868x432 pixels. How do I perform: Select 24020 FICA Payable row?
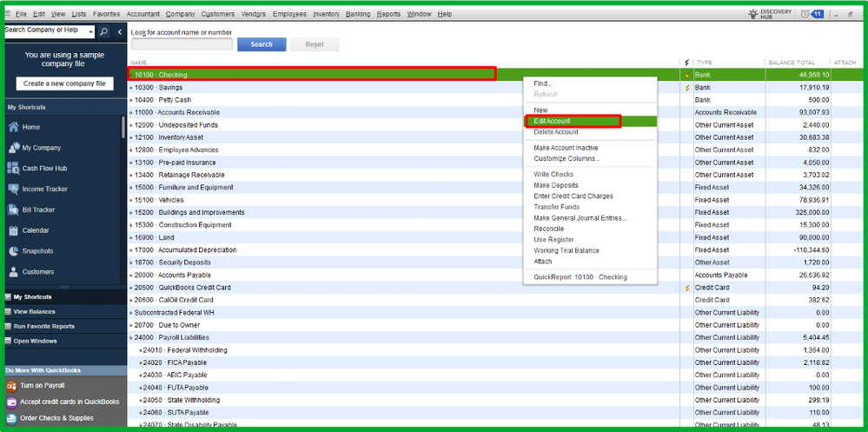coord(494,362)
